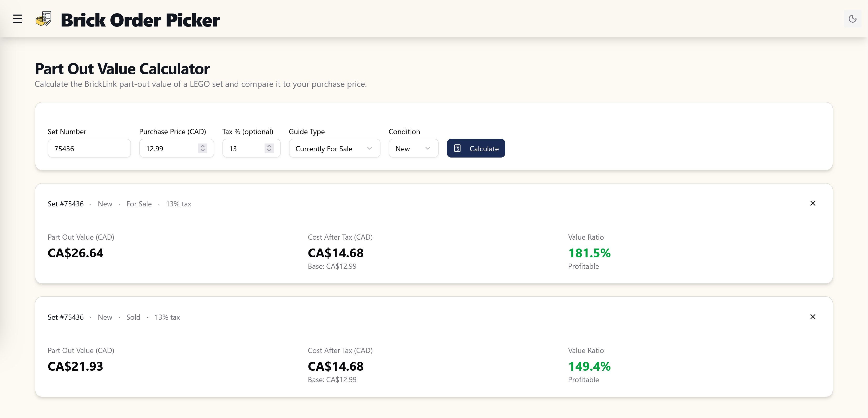The height and width of the screenshot is (418, 868).
Task: Focus the Set Number input field
Action: point(89,148)
